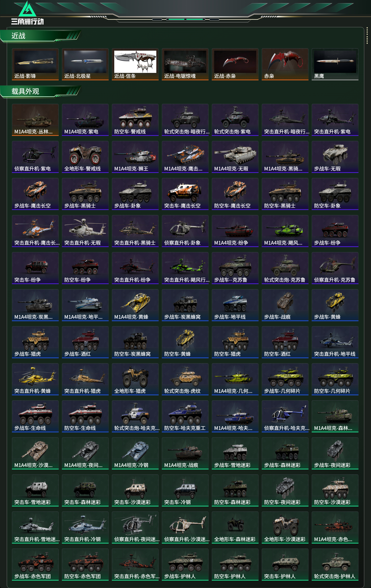Open the 近战-电锯惊魂 chainsaw skin
Image resolution: width=371 pixels, height=588 pixels.
(185, 64)
